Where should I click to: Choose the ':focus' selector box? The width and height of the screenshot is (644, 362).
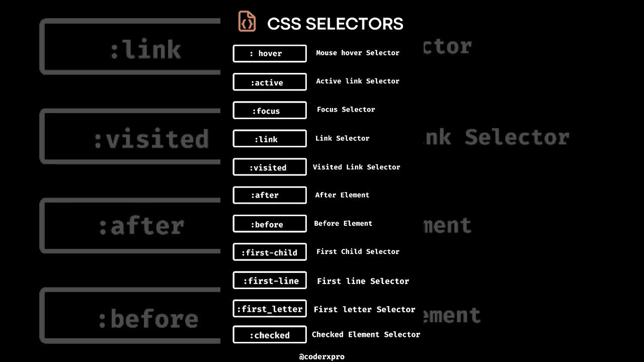270,111
